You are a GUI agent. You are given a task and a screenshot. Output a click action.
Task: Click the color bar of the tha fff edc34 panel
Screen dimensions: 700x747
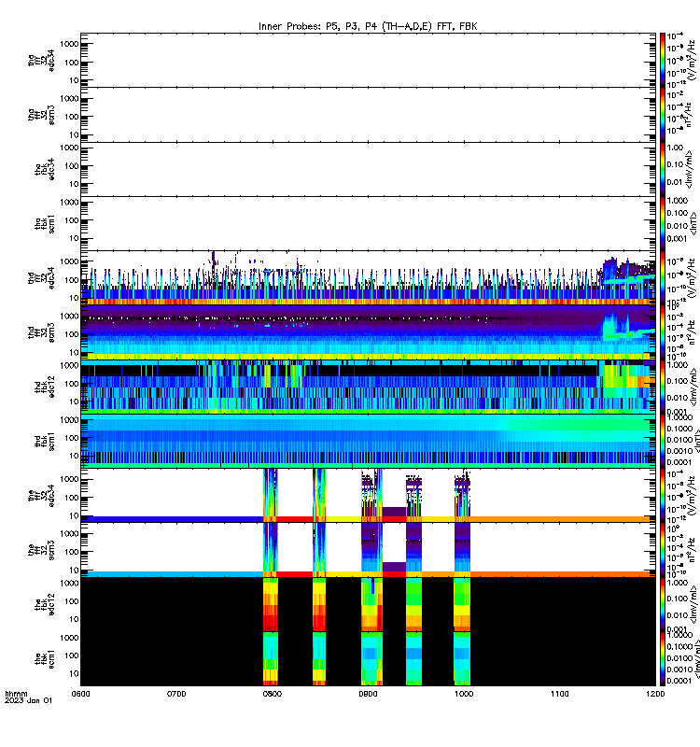coord(663,61)
